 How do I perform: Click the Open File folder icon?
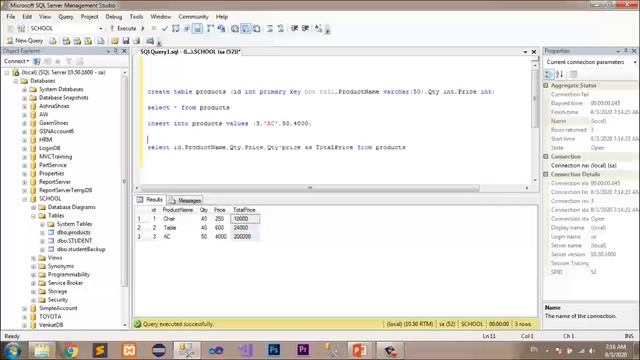click(x=115, y=41)
